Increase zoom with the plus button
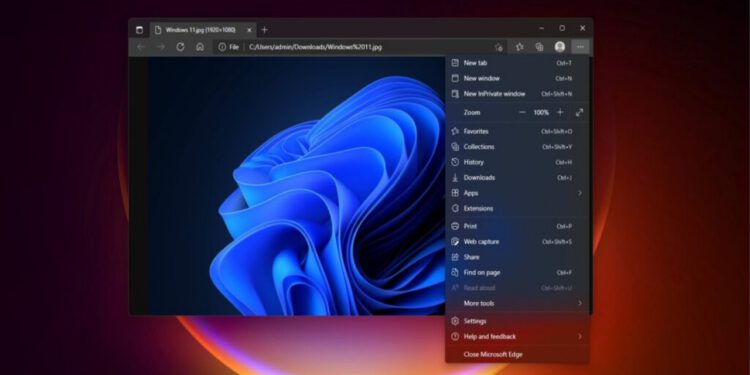750x375 pixels. [x=560, y=112]
